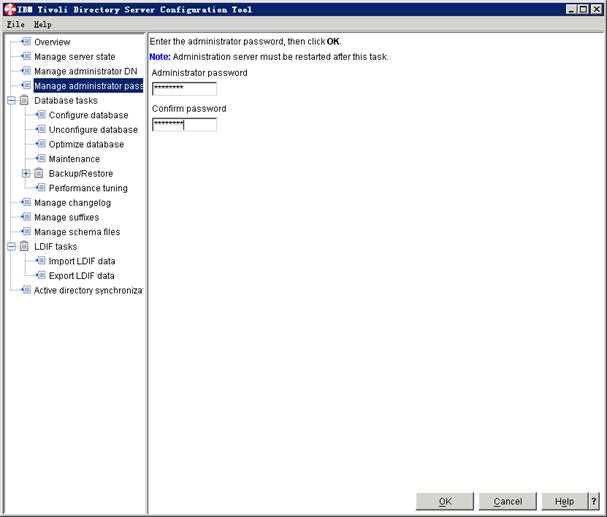
Task: Select the Database tasks label
Action: pos(66,101)
